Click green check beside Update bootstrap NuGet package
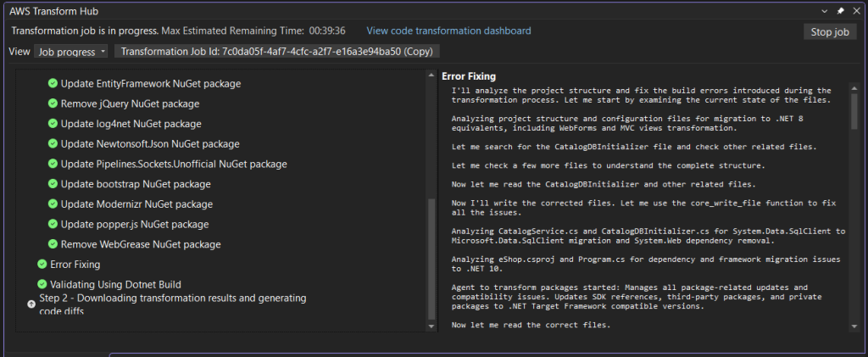Screen dimensions: 868x357 click(53, 184)
